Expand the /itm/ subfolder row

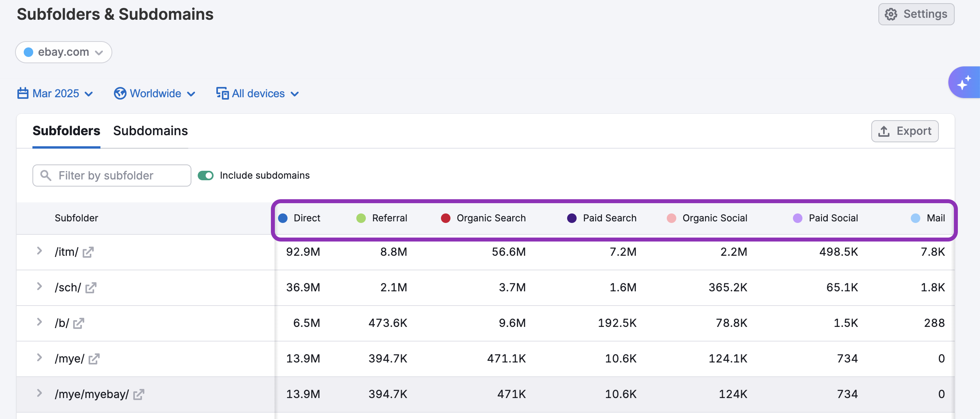[39, 251]
